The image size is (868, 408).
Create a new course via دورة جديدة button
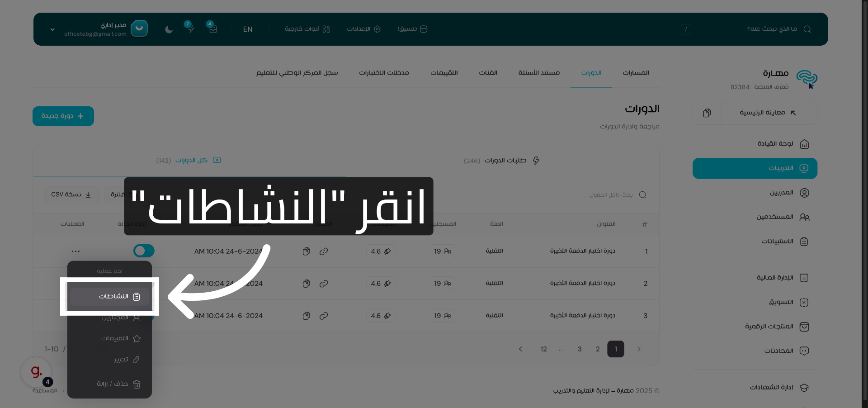(x=63, y=116)
